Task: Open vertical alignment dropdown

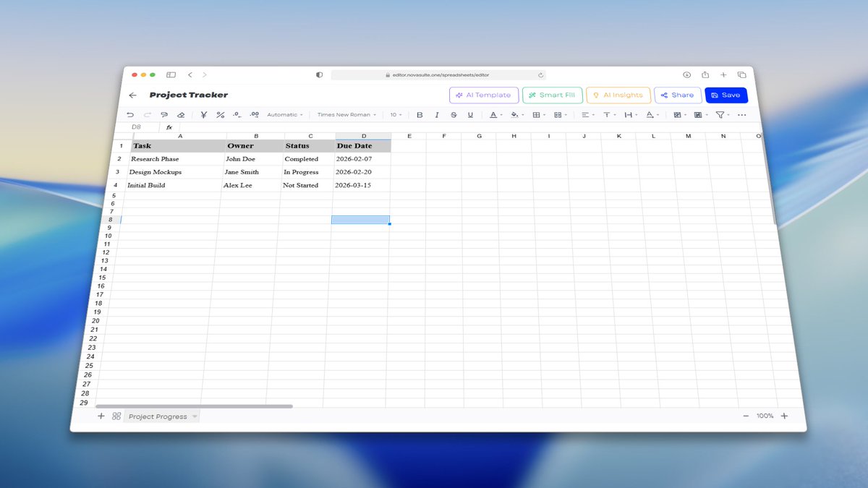Action: click(609, 115)
